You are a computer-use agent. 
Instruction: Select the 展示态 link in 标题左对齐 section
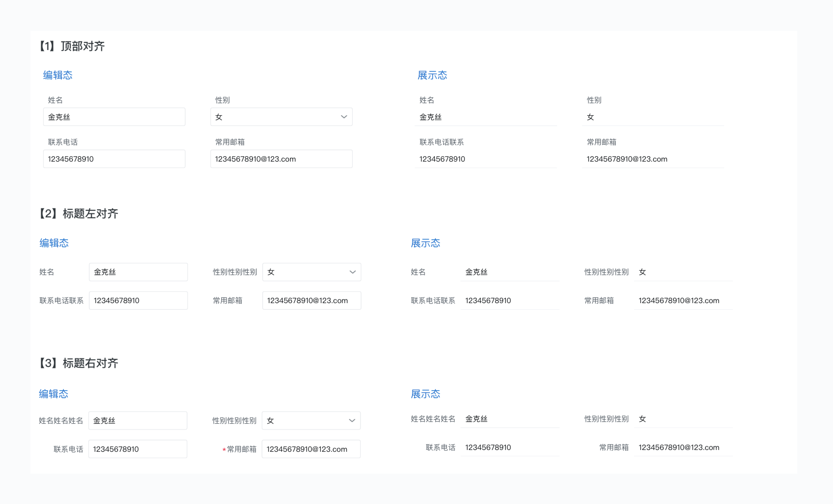425,243
